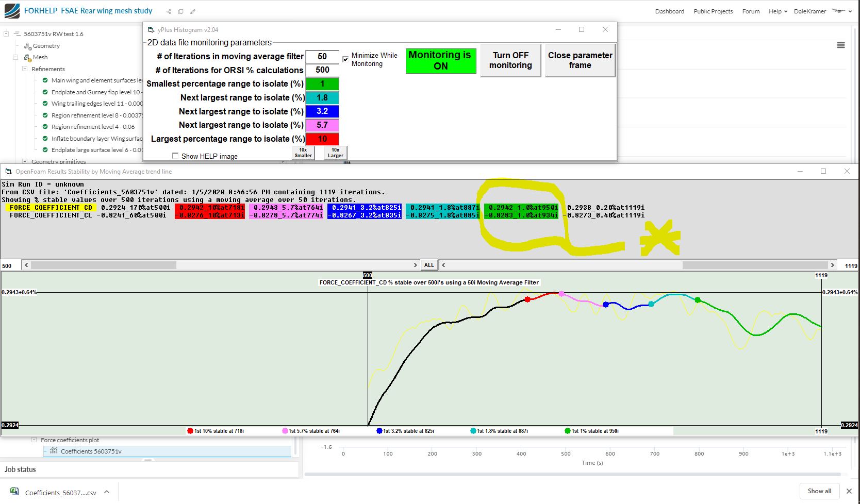This screenshot has width=860, height=504.
Task: Click the green check beside Wing trailing edges
Action: pyautogui.click(x=45, y=104)
